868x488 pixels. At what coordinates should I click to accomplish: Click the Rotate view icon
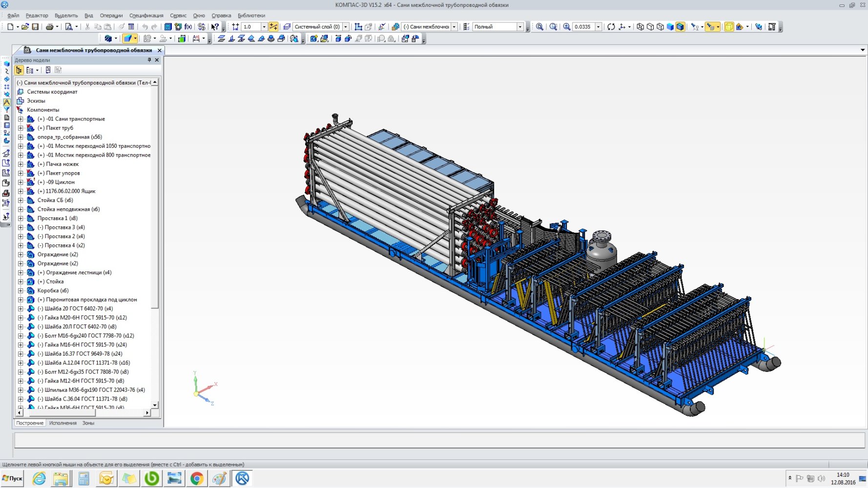coord(611,27)
